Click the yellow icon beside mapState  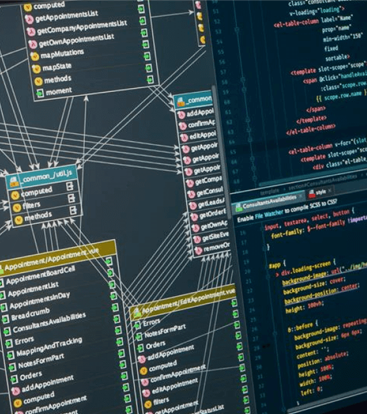pyautogui.click(x=37, y=68)
